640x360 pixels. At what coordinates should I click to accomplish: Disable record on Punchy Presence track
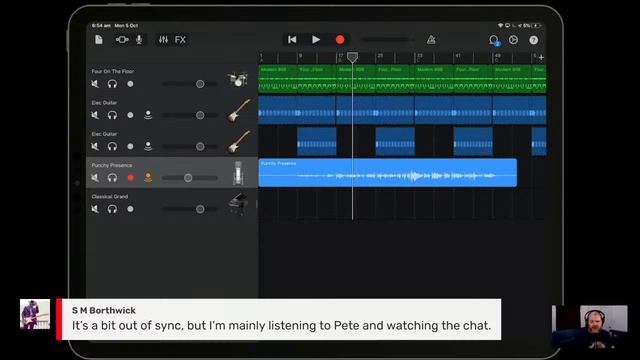point(130,178)
